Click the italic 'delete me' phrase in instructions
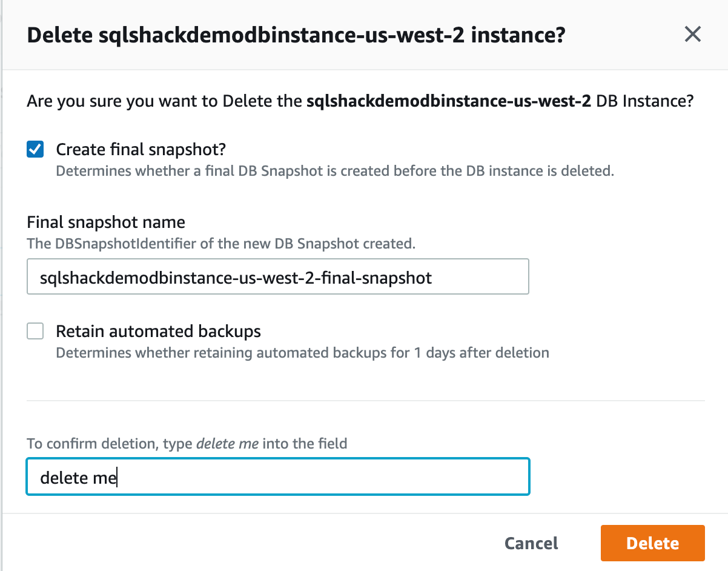Screen dimensions: 728x571 (227, 444)
